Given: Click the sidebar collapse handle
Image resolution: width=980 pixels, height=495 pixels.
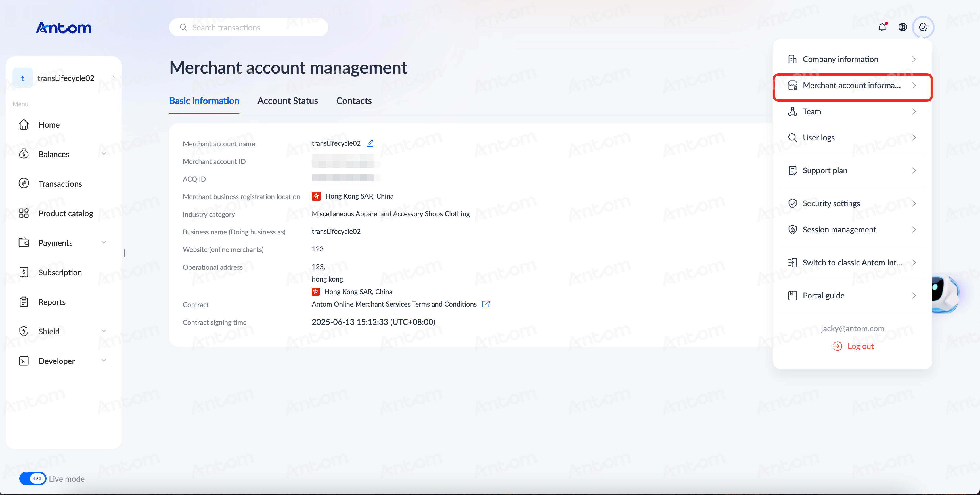Looking at the screenshot, I should click(x=125, y=253).
